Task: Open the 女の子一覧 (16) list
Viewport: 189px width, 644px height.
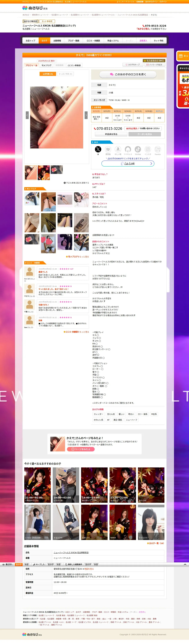Action: 155,543
